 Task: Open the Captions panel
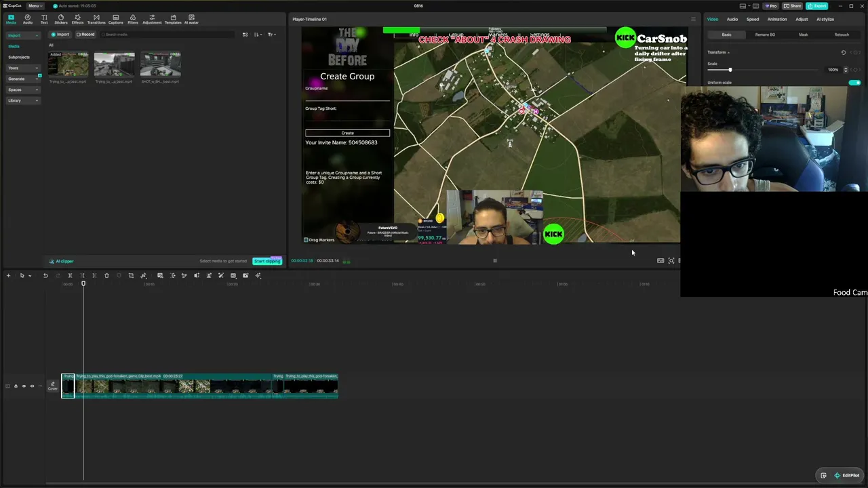pos(116,19)
